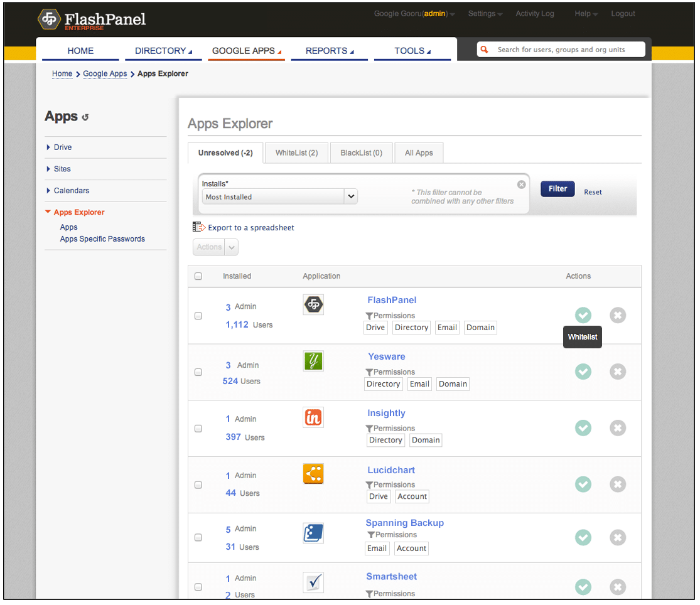This screenshot has height=605, width=700.
Task: Click the Home breadcrumb link
Action: 62,74
